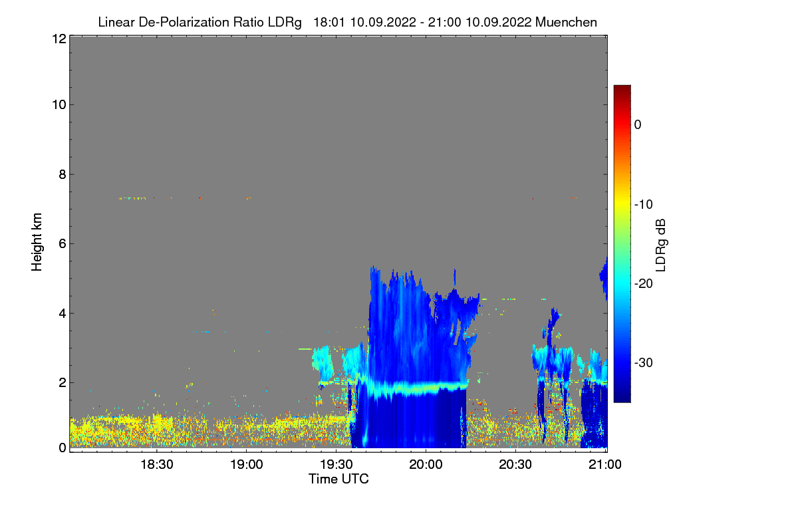Viewport: 798px width, 532px height.
Task: Click the colorbar value label 0
Action: click(638, 124)
